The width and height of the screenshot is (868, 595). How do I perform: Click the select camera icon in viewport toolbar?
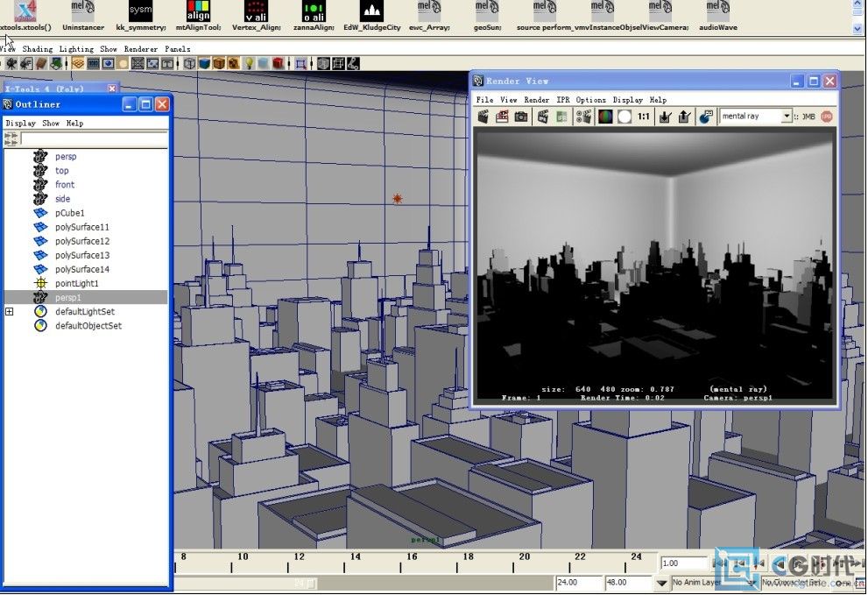11,64
